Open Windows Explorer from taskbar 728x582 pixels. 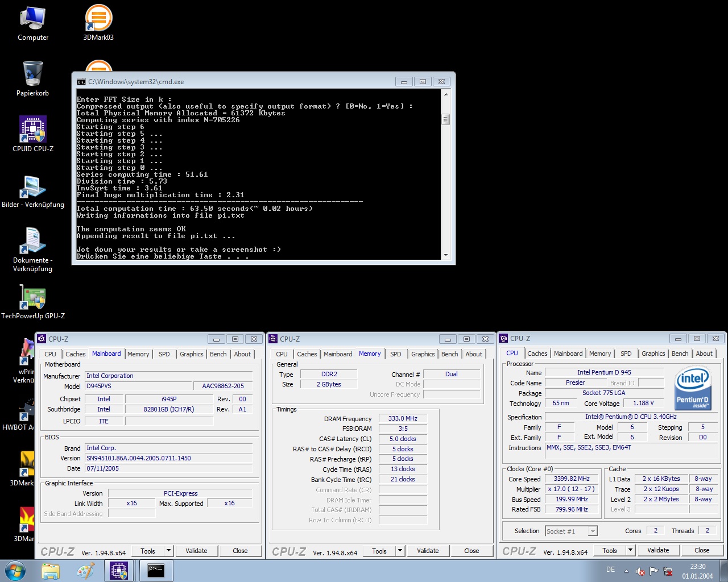50,571
